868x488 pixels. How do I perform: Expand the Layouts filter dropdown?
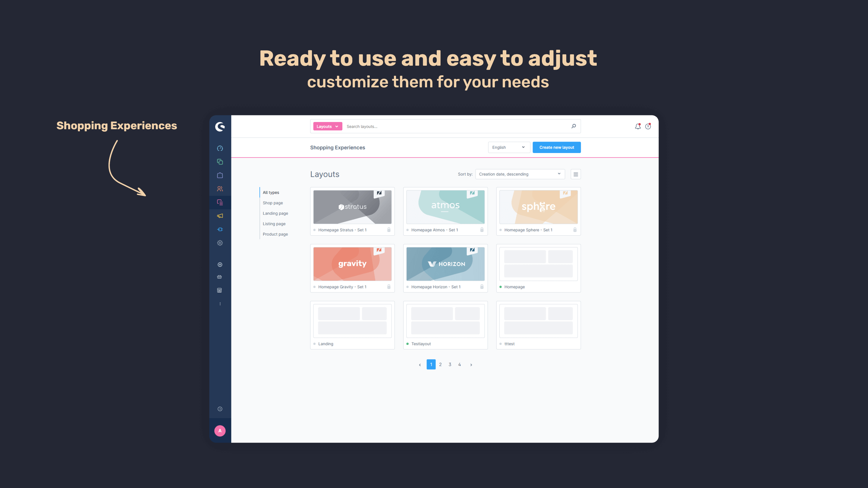click(x=327, y=126)
